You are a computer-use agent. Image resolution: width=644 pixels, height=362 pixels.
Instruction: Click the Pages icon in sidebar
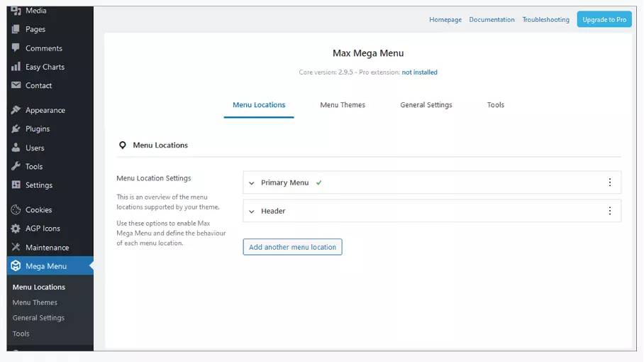[x=16, y=29]
